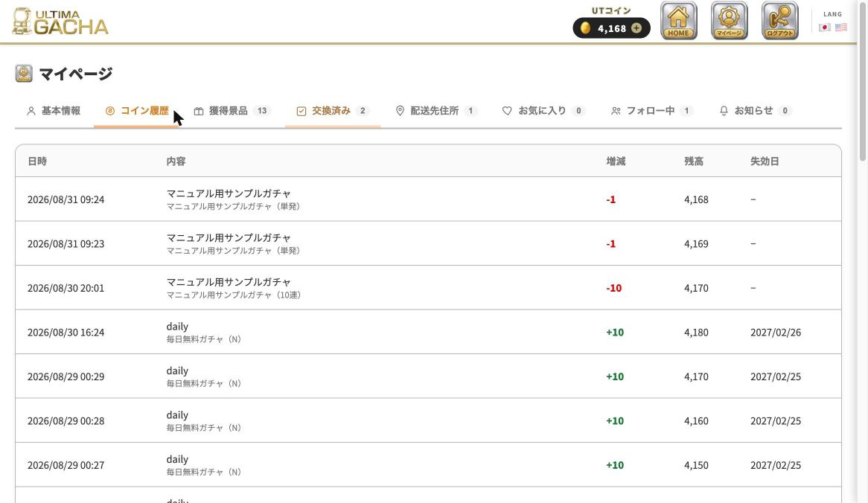868x503 pixels.
Task: Select the 2026/08/30 16:24 date cell
Action: pos(66,332)
